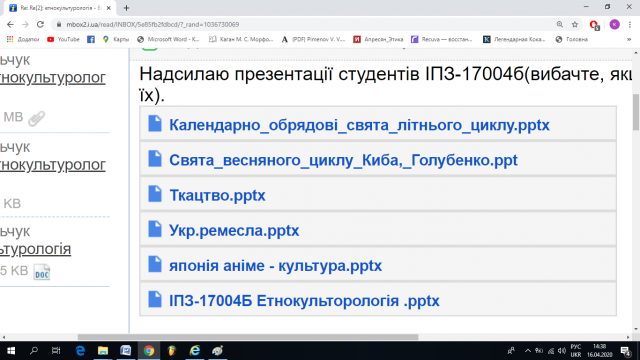This screenshot has width=640, height=360.
Task: Click the zoom magnifier icon in address bar
Action: 560,24
